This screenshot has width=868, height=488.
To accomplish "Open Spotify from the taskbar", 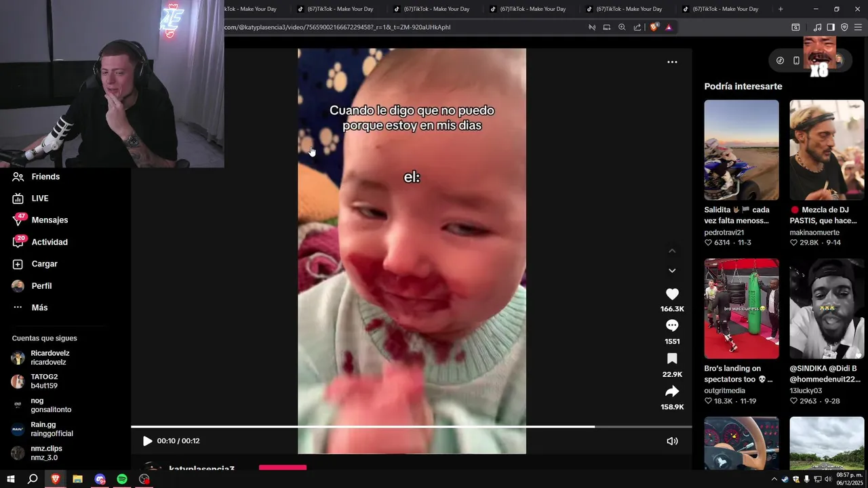I will click(122, 479).
